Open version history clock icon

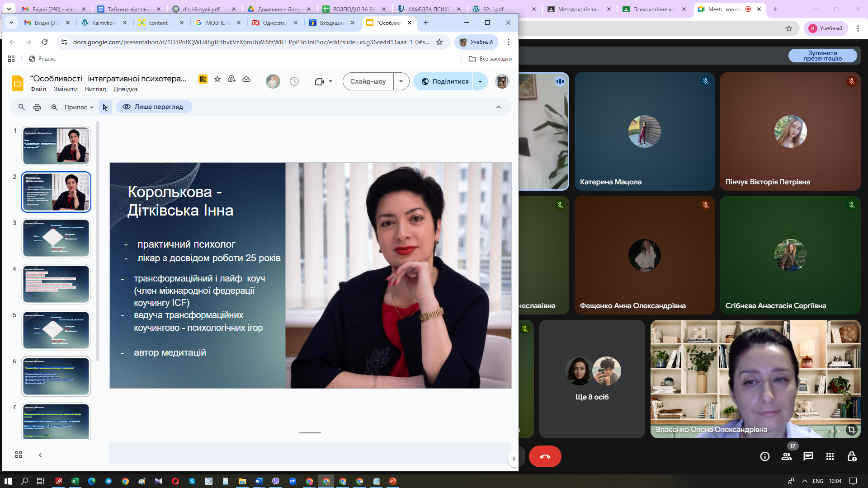pos(294,81)
